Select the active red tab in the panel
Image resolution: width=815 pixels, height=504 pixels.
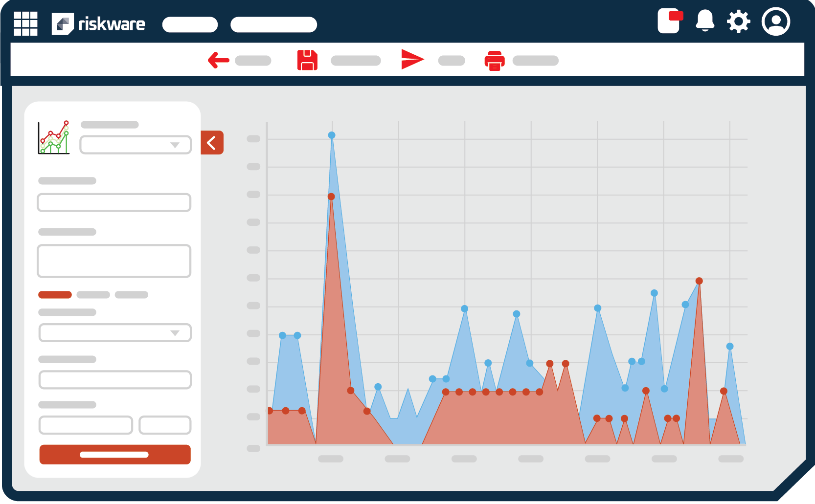tap(55, 295)
